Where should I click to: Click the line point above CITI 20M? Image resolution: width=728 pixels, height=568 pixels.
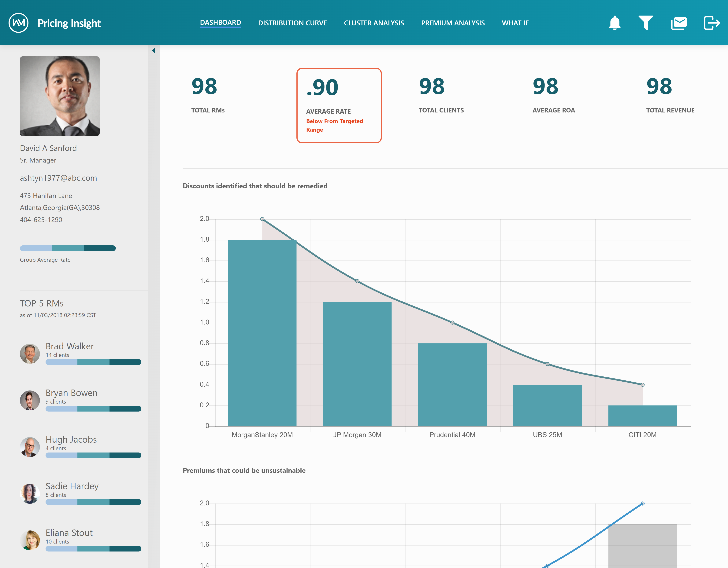point(642,385)
